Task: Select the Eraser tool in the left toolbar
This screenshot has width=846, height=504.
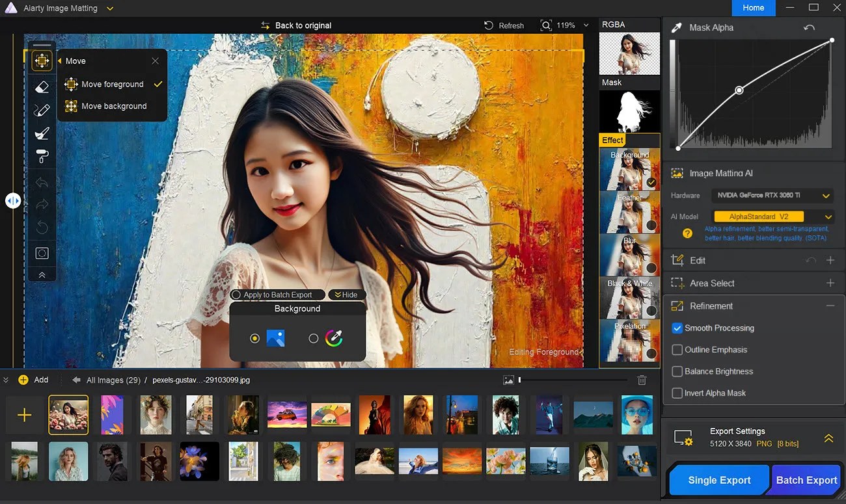Action: [42, 86]
